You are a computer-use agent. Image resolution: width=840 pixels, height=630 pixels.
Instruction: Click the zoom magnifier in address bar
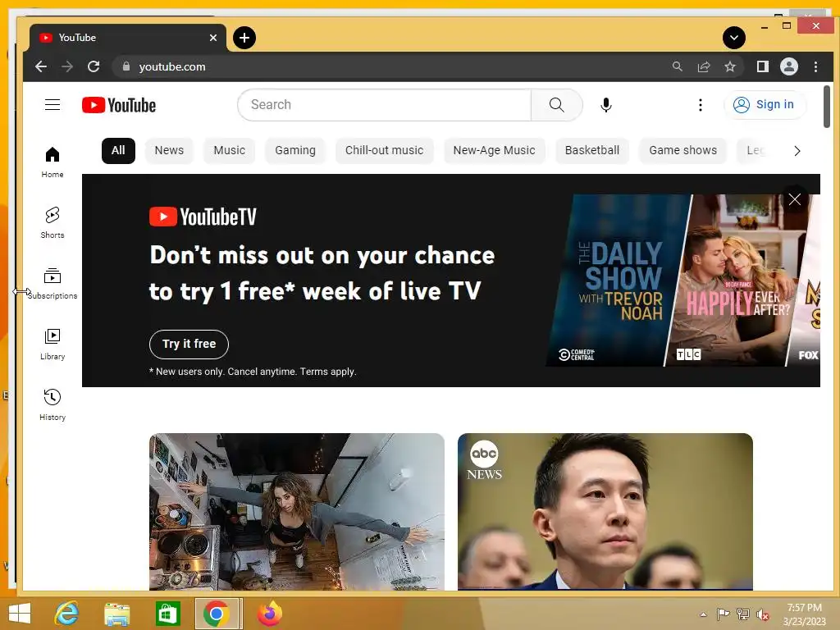tap(677, 66)
